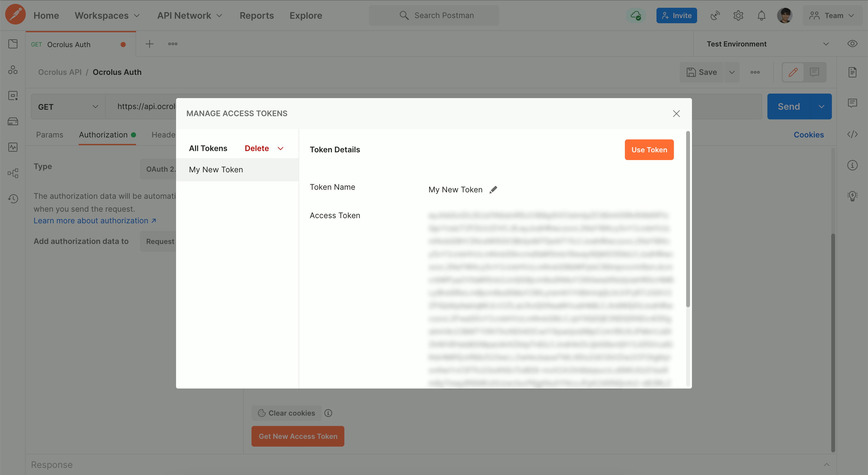The image size is (868, 475).
Task: Click the token details scrollbar
Action: (x=688, y=219)
